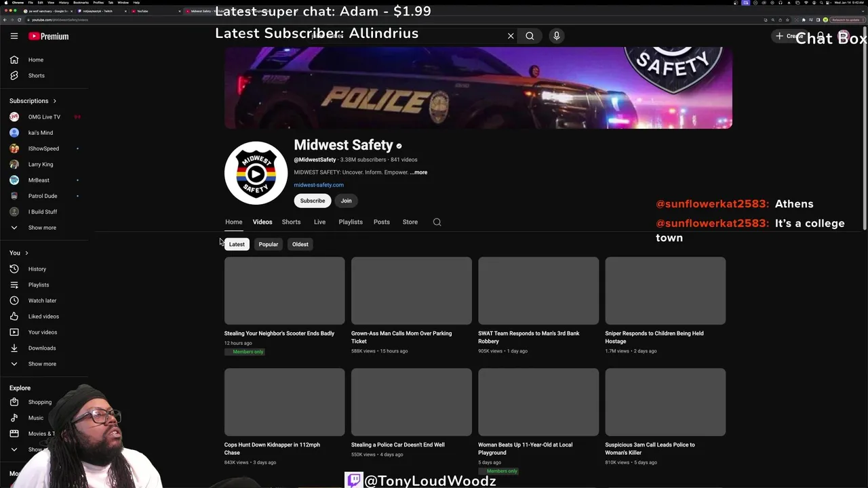Switch to channel Videos tab

262,222
